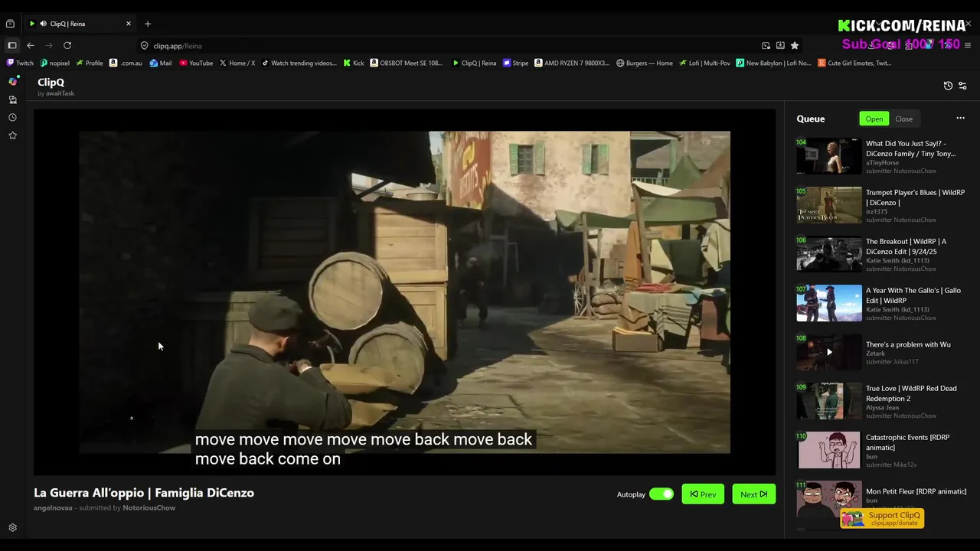The height and width of the screenshot is (551, 980).
Task: Open the ClipQ | Reina bookmark
Action: [x=475, y=64]
